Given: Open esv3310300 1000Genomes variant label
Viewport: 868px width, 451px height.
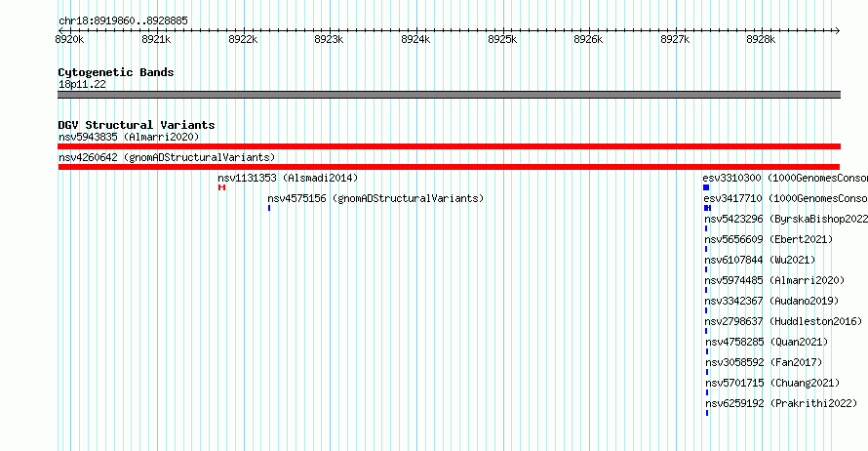Looking at the screenshot, I should click(x=785, y=178).
